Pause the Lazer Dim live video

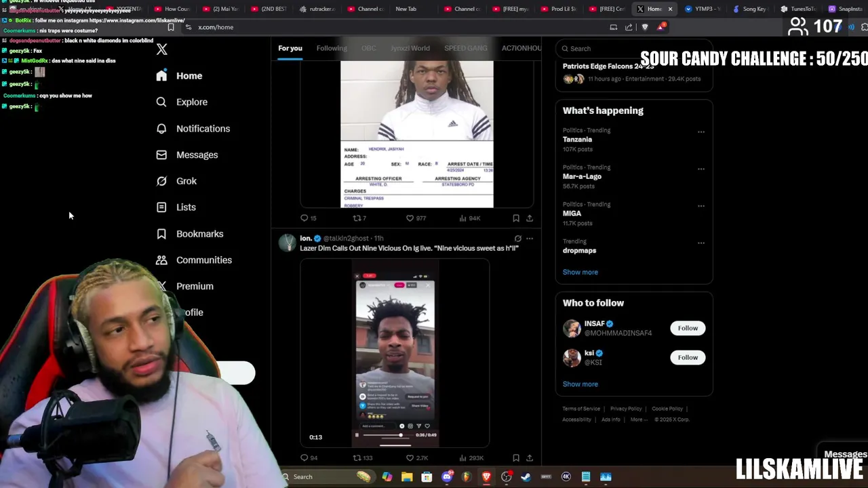coord(357,435)
